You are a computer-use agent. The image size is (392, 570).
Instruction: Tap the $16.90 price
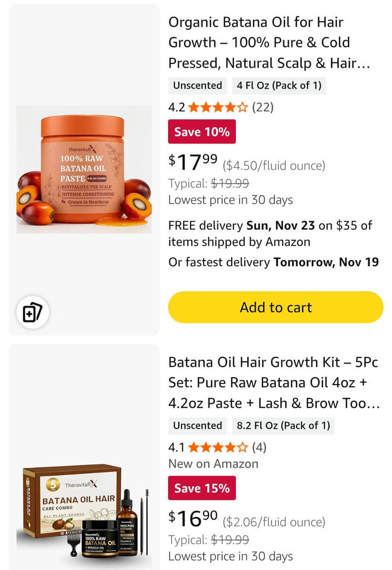click(x=193, y=518)
